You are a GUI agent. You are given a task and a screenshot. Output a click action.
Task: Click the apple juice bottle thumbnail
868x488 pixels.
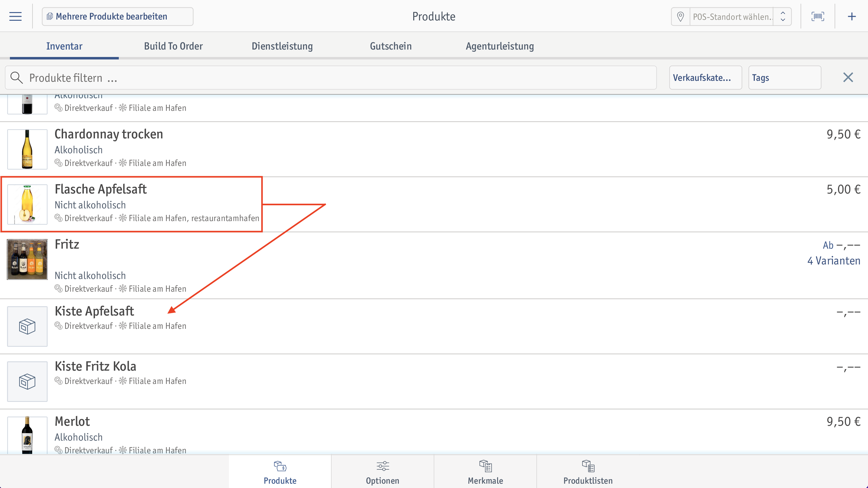click(x=27, y=204)
